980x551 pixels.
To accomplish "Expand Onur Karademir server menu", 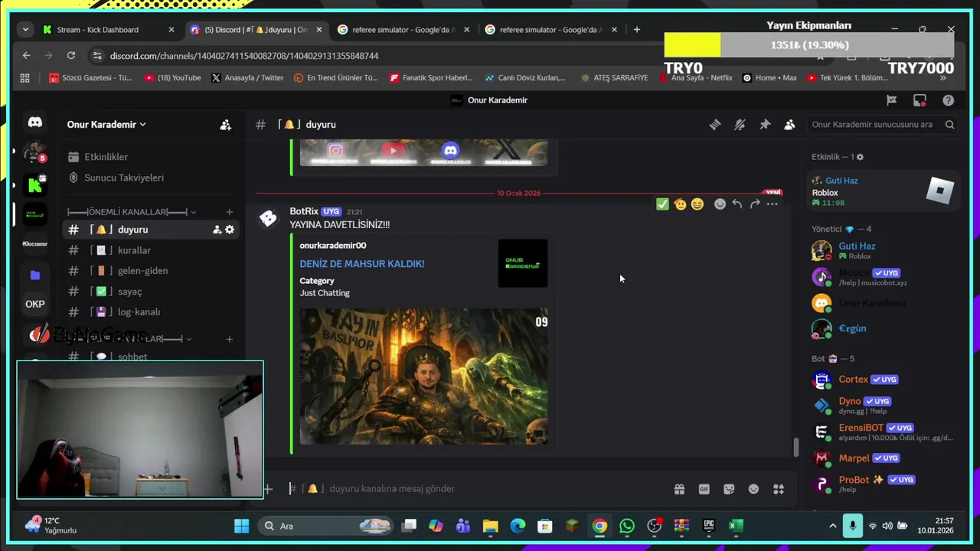I will pyautogui.click(x=106, y=125).
